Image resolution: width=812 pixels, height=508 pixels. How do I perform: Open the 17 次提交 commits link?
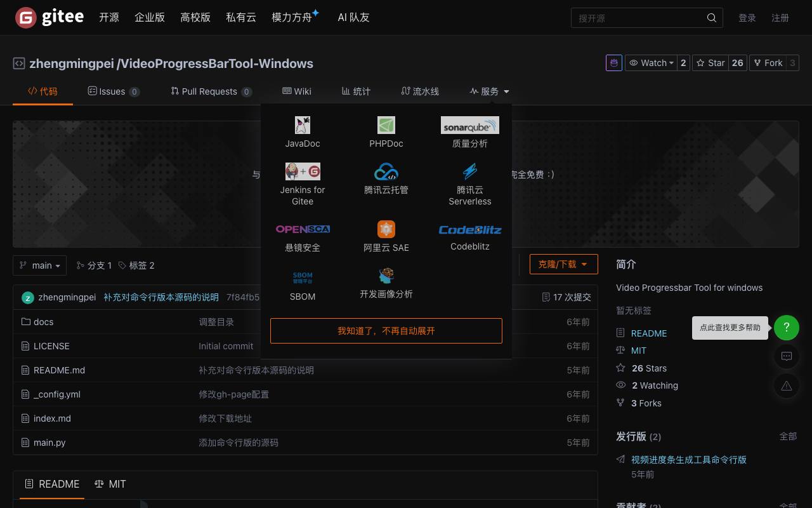pyautogui.click(x=566, y=297)
